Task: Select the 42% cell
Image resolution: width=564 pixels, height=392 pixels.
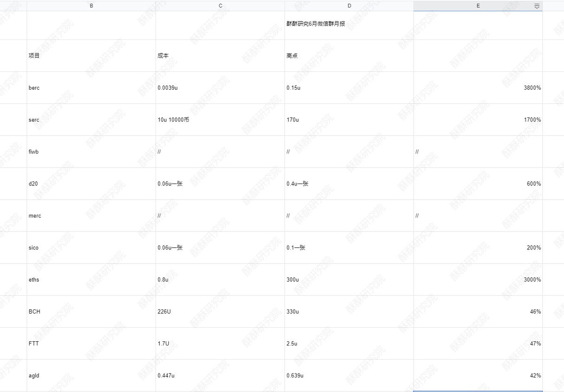Action: click(x=478, y=375)
